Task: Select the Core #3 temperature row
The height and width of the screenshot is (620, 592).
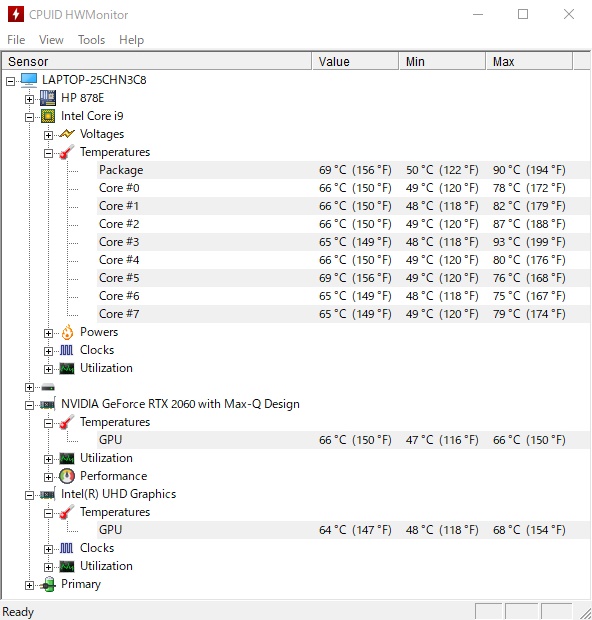Action: (343, 242)
